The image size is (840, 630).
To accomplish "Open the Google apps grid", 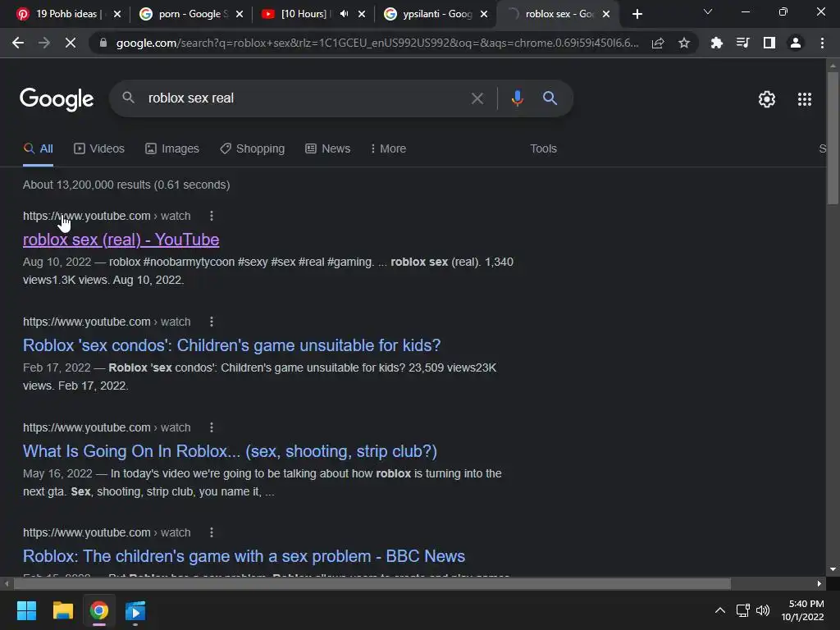I will (805, 99).
